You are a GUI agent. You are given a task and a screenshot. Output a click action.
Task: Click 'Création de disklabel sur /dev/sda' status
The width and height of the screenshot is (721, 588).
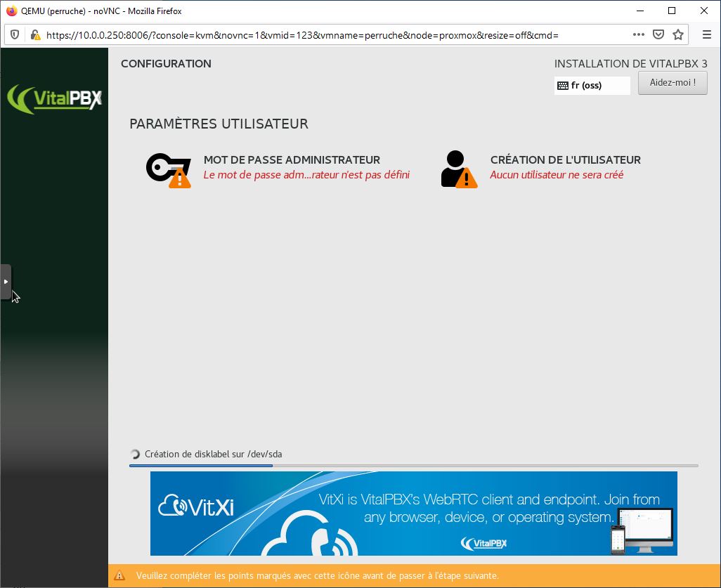point(213,455)
